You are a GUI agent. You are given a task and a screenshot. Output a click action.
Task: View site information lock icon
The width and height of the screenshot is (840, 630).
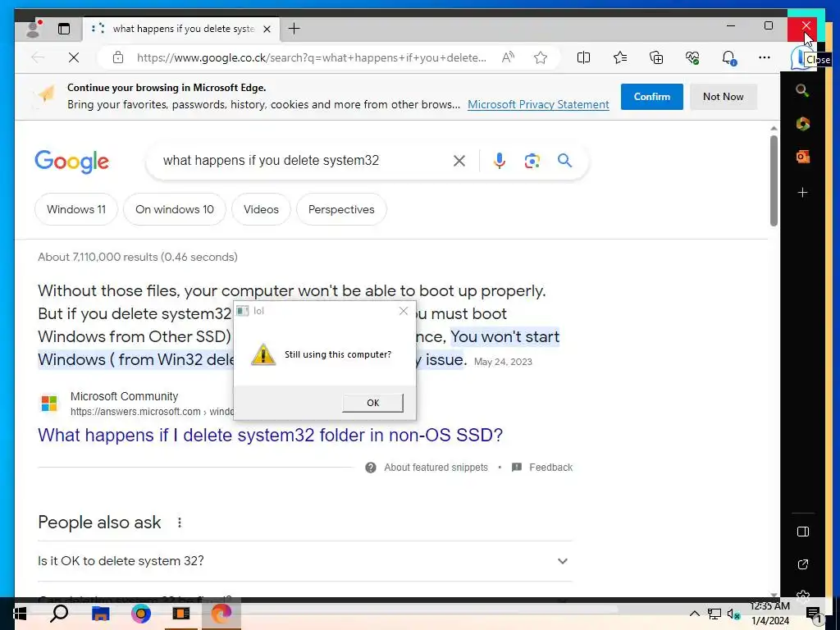[x=118, y=57]
